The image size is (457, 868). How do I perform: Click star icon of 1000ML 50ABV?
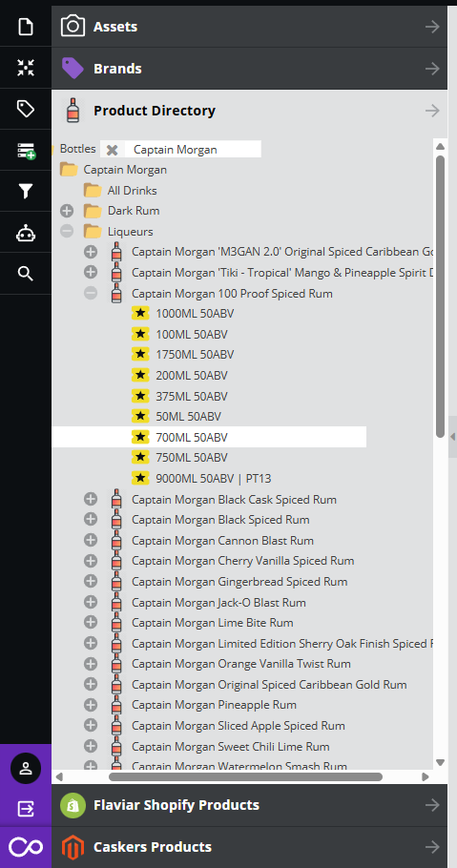(140, 313)
